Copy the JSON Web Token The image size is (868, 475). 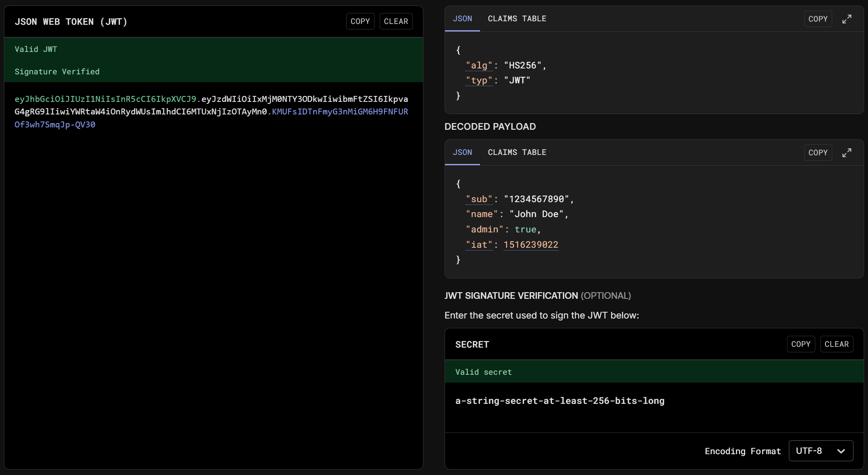(360, 21)
